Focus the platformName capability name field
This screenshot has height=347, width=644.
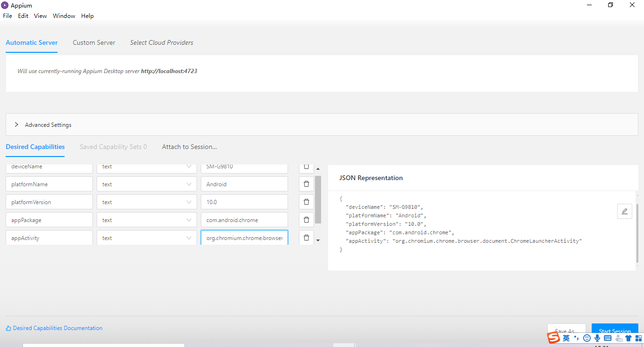click(x=50, y=184)
